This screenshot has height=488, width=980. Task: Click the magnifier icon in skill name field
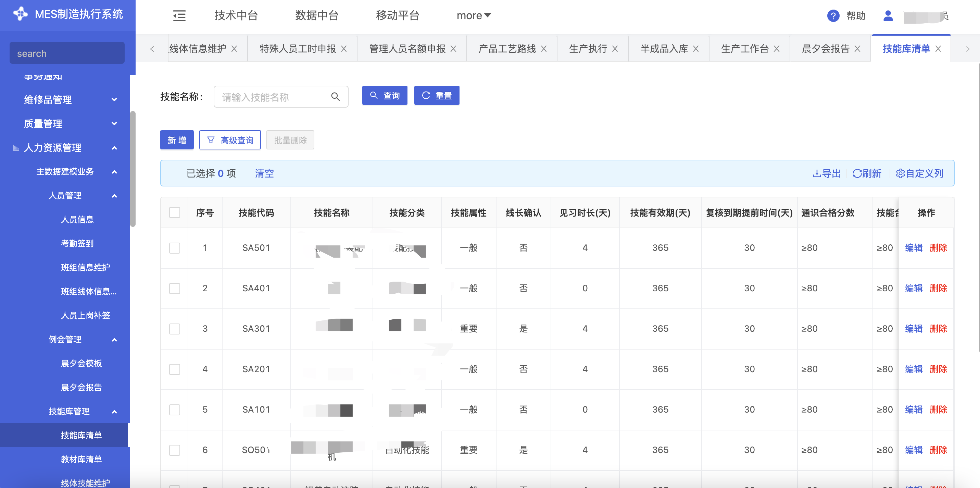tap(335, 97)
